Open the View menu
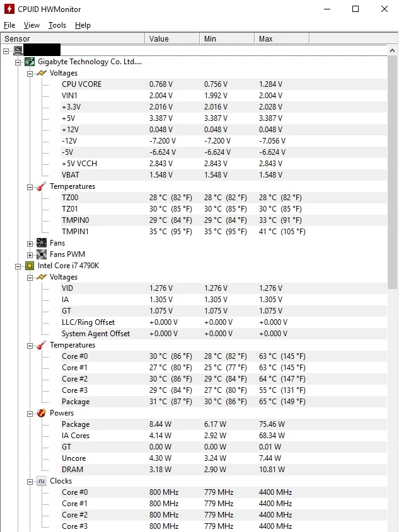 (x=32, y=25)
